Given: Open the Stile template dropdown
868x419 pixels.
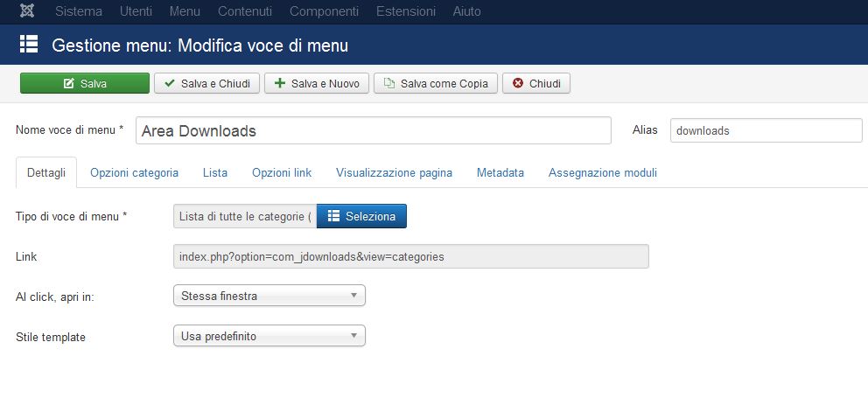Looking at the screenshot, I should point(269,336).
